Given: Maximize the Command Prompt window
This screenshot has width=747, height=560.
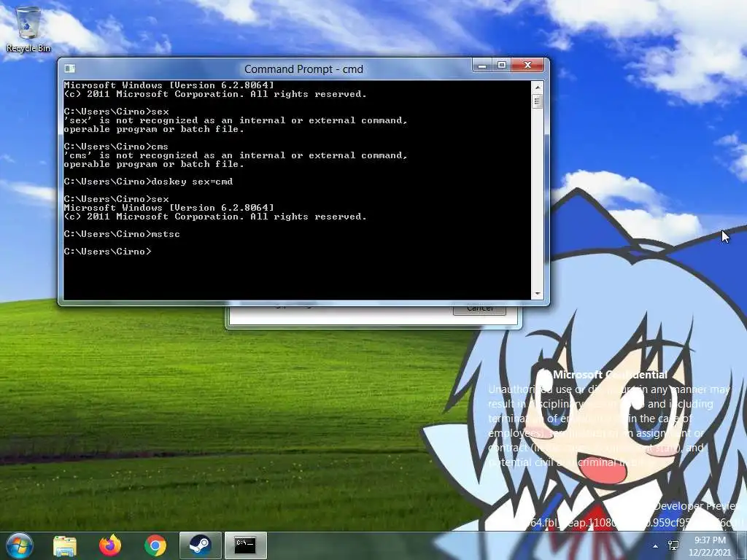Looking at the screenshot, I should (502, 65).
